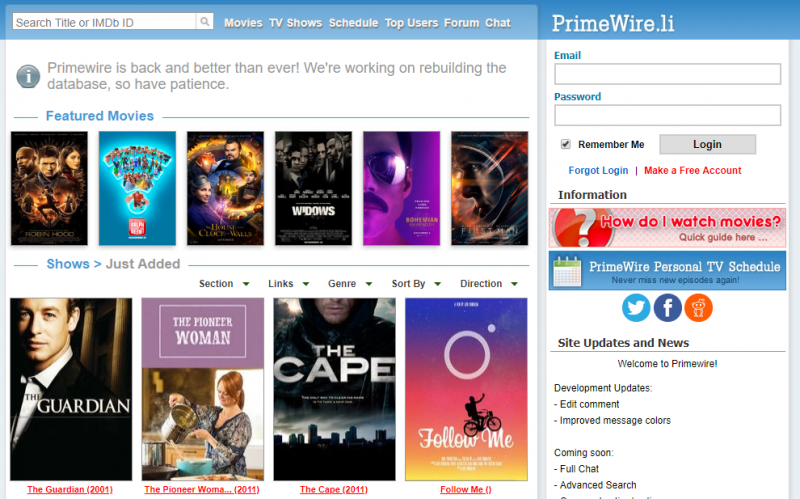Open House with a Clock poster
This screenshot has width=800, height=499.
pyautogui.click(x=226, y=188)
